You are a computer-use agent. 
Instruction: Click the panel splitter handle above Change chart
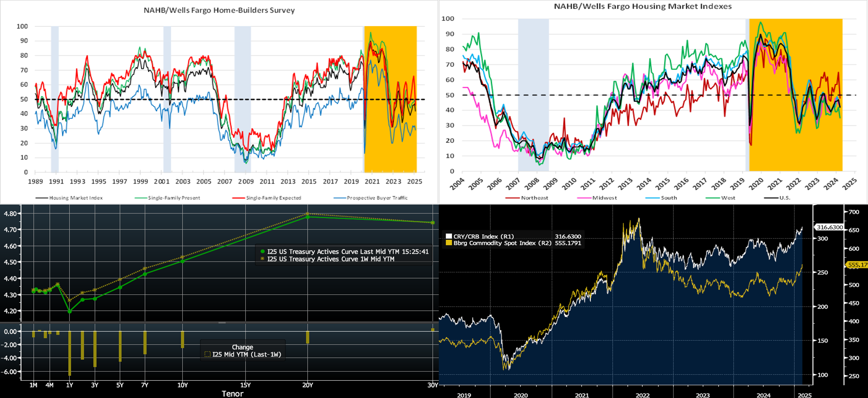pyautogui.click(x=222, y=323)
